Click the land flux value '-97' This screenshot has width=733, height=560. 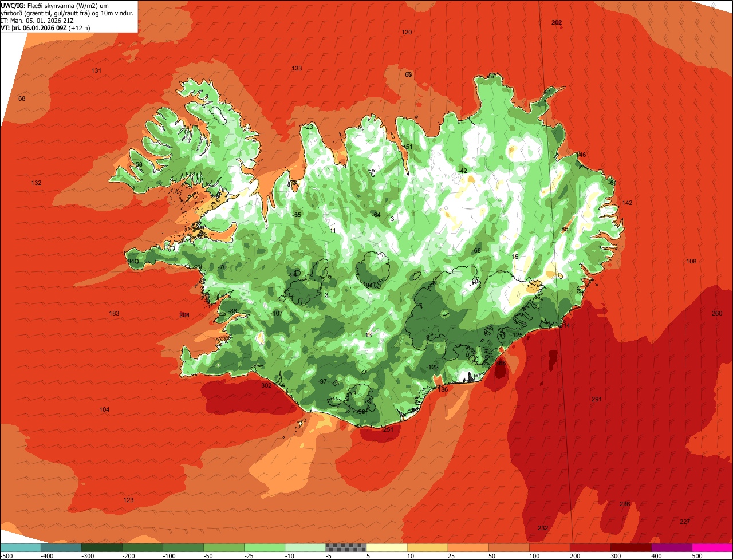tap(322, 381)
